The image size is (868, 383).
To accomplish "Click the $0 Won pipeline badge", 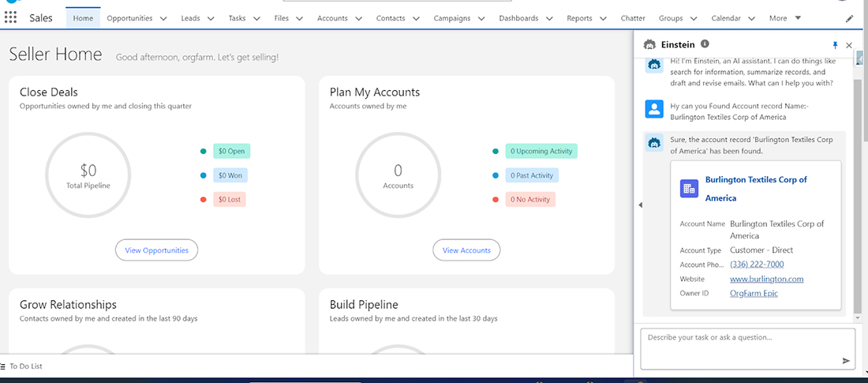I will tap(230, 175).
